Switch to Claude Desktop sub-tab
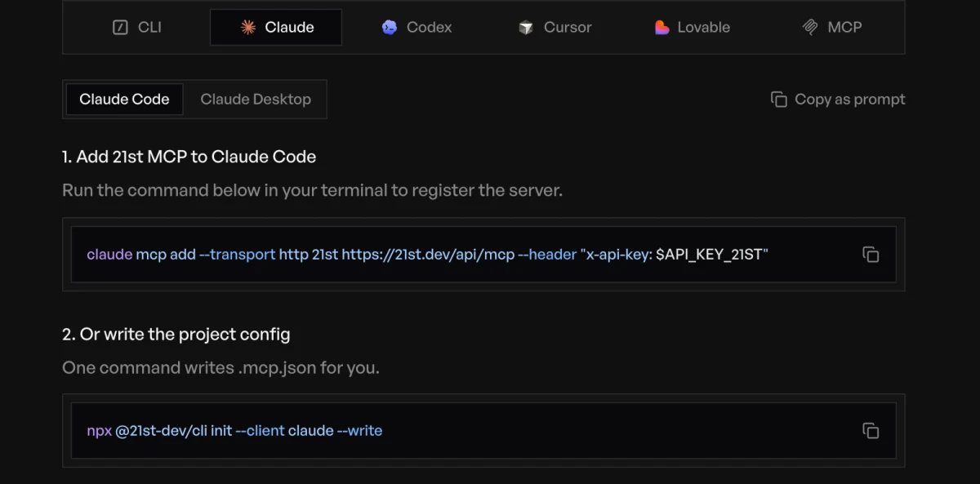The image size is (980, 484). click(256, 100)
